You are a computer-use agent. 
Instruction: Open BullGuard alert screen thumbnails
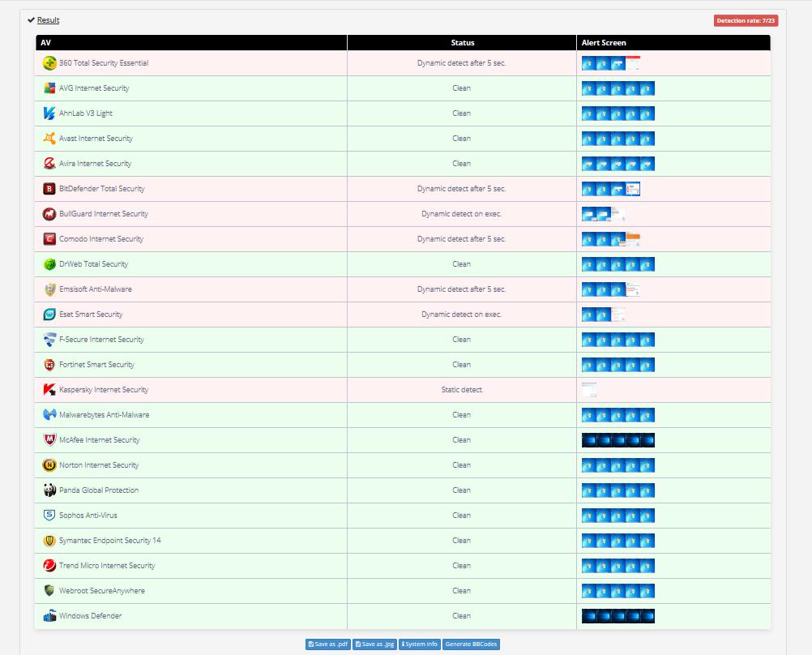604,213
